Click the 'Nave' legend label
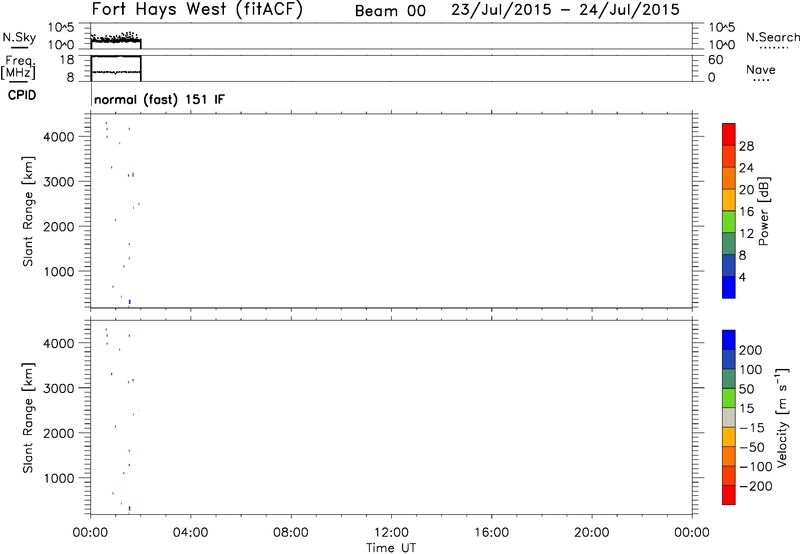This screenshot has height=554, width=800. 761,69
